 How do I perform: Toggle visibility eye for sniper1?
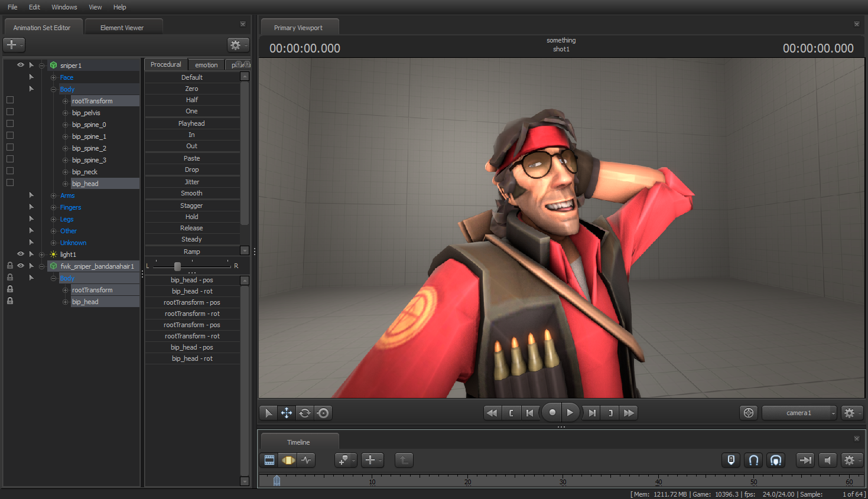tap(21, 65)
